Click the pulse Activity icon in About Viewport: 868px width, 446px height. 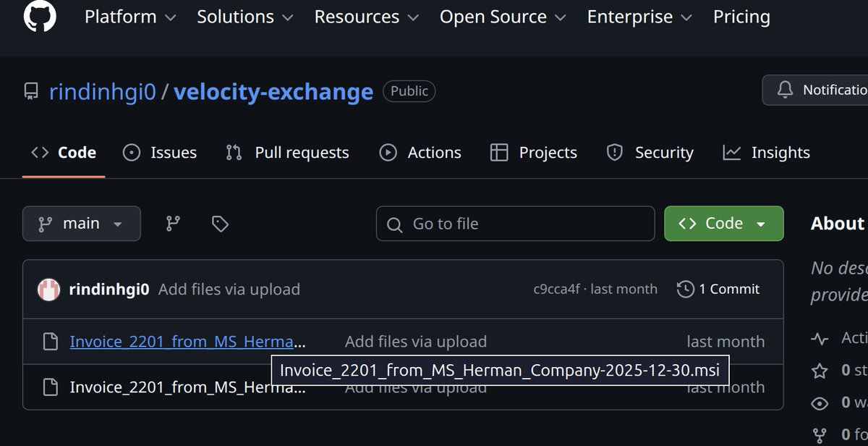(x=820, y=338)
